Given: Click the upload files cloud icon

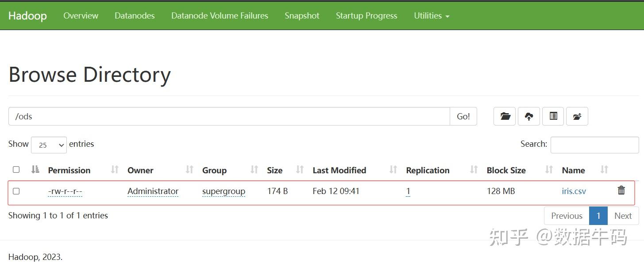Looking at the screenshot, I should [x=528, y=116].
